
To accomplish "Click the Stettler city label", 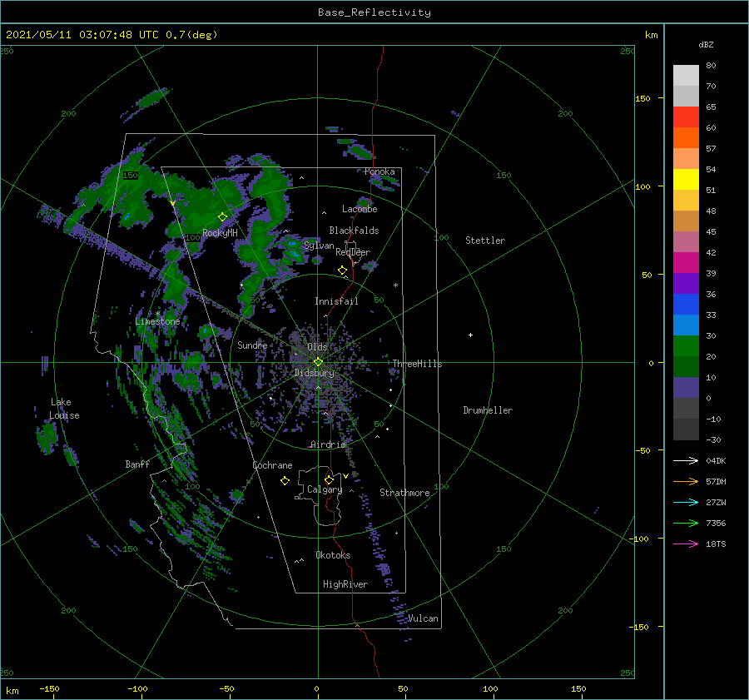I will coord(485,241).
